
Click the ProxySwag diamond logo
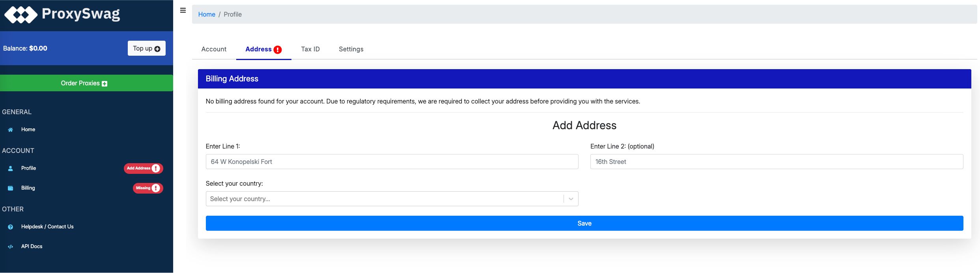coord(21,15)
